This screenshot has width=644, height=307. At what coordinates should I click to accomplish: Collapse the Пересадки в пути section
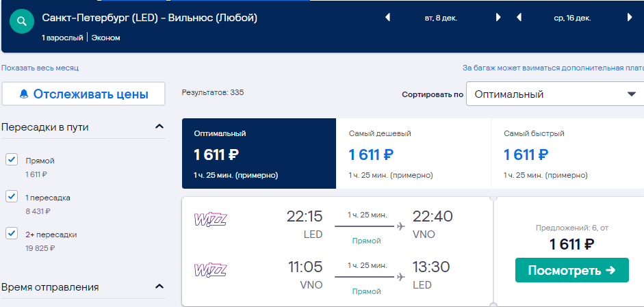(159, 126)
